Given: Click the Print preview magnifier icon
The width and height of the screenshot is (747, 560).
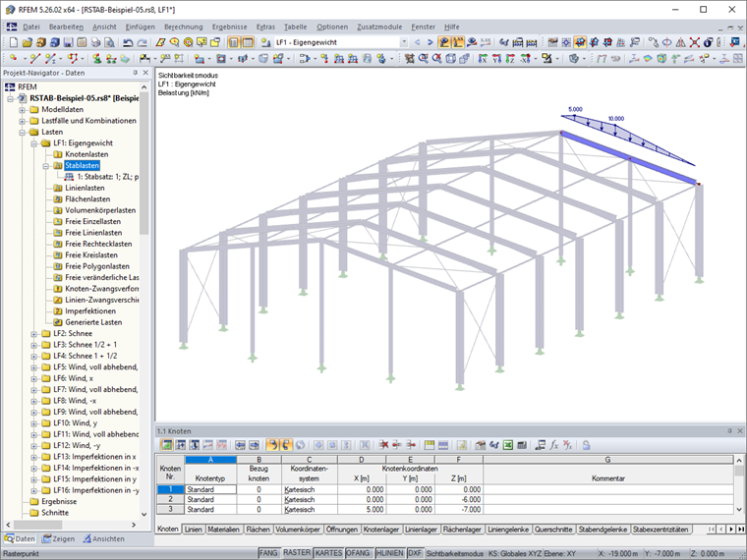Looking at the screenshot, I should [109, 42].
